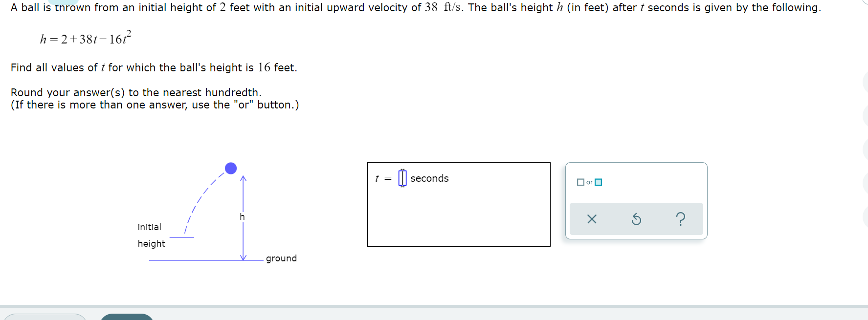Click the empty answer brackets after 't ='

tap(402, 178)
